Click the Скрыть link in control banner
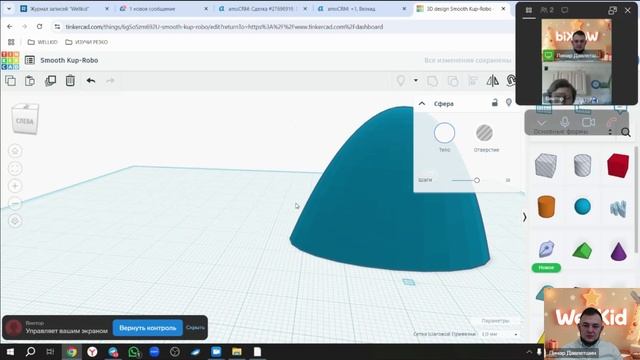 (195, 327)
